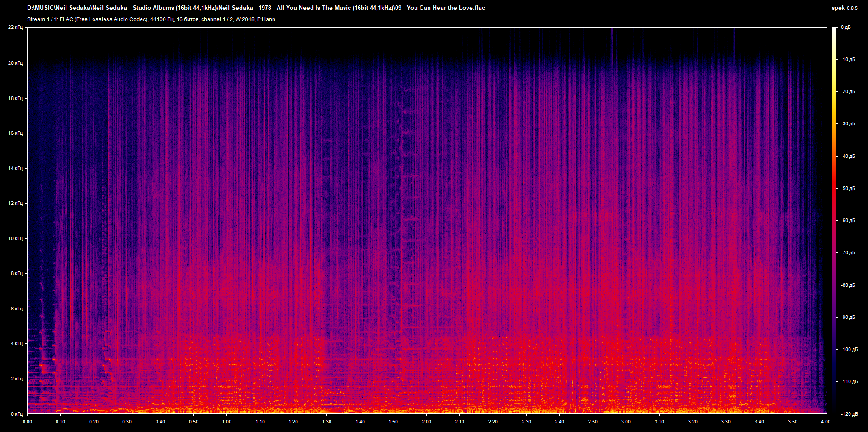
Task: Click the '18 кГц' frequency axis label
Action: pos(15,98)
